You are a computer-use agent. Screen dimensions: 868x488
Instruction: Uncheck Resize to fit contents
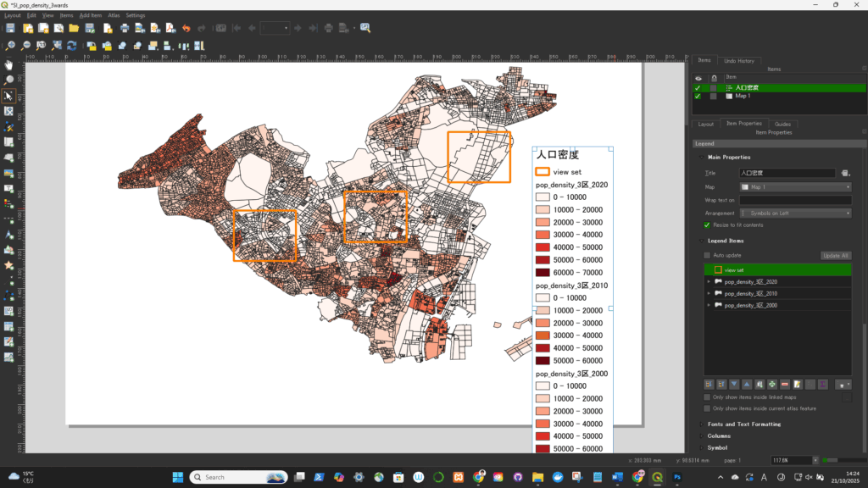707,225
